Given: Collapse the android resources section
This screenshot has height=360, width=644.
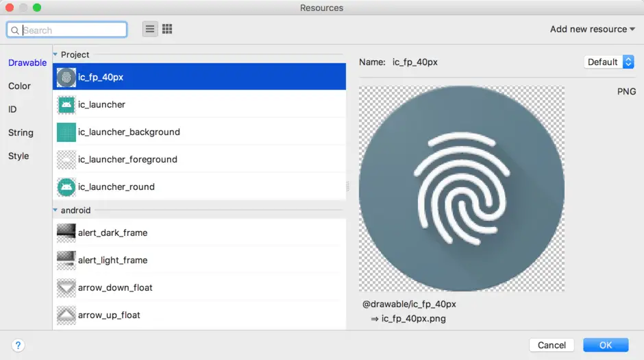Looking at the screenshot, I should tap(55, 211).
